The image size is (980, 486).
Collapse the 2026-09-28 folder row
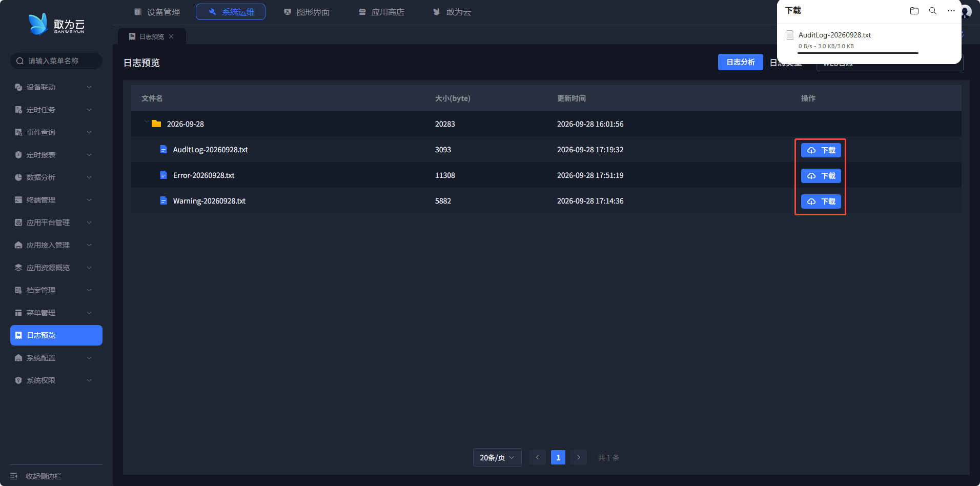[147, 122]
